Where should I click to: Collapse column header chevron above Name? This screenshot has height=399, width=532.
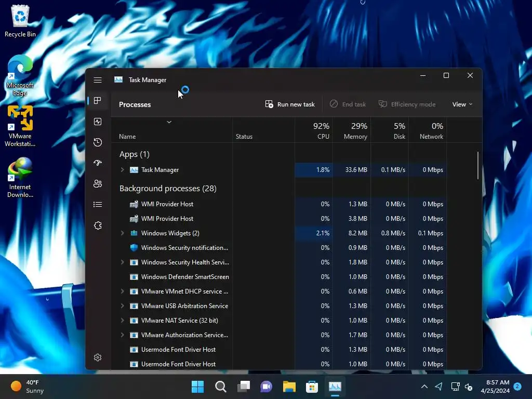pyautogui.click(x=169, y=122)
